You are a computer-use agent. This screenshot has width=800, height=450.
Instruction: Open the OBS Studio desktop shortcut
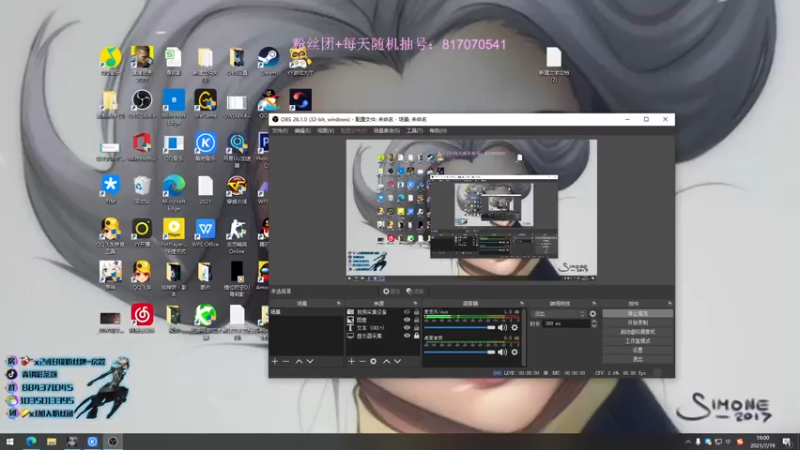pos(142,104)
